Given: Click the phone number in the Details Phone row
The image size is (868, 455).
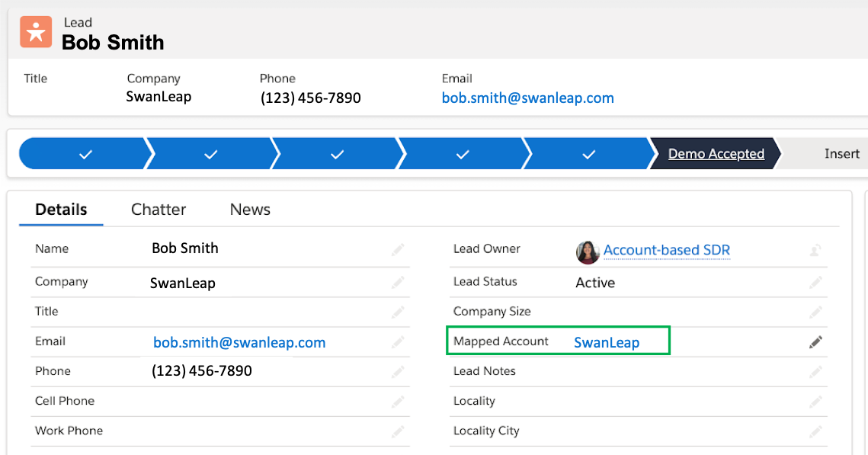Looking at the screenshot, I should (x=201, y=371).
